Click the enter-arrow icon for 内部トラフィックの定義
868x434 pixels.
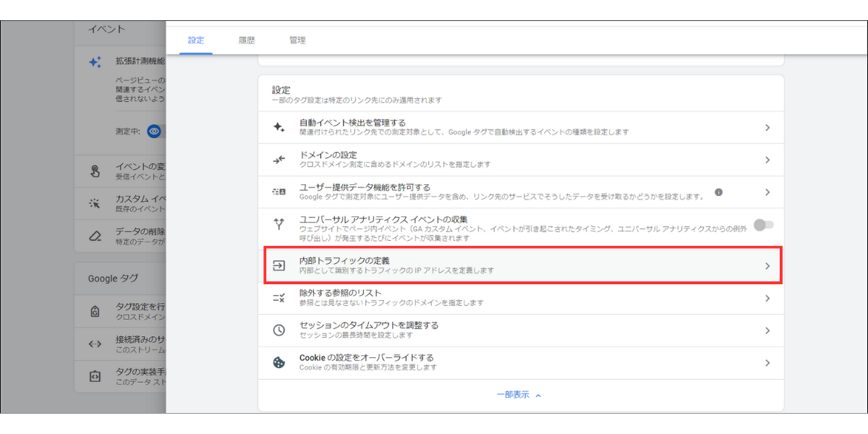click(x=278, y=265)
